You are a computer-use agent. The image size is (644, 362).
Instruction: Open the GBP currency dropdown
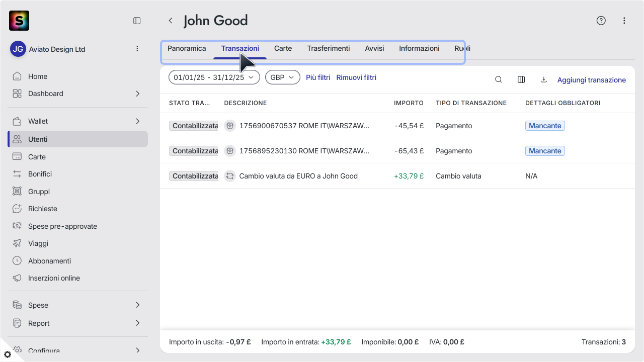282,77
